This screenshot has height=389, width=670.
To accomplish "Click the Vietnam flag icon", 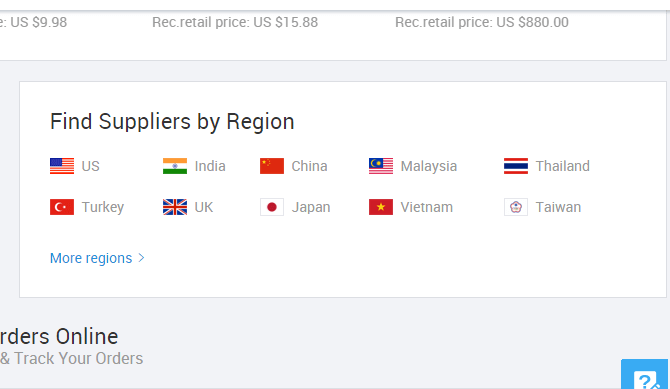I will [381, 207].
